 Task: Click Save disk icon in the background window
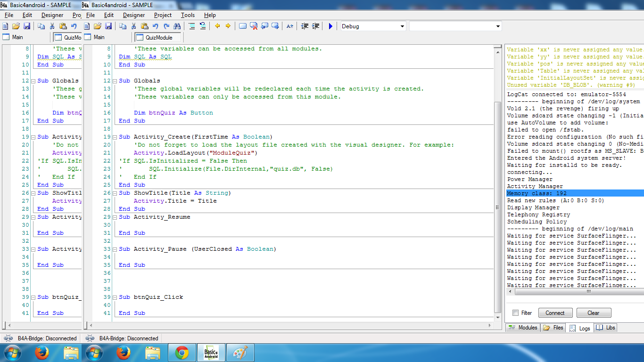tap(27, 26)
